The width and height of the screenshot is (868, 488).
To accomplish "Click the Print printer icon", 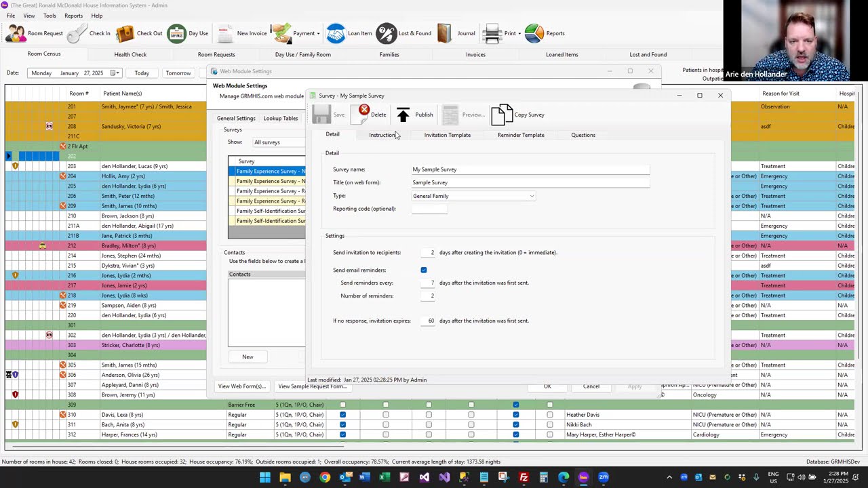I will click(492, 33).
